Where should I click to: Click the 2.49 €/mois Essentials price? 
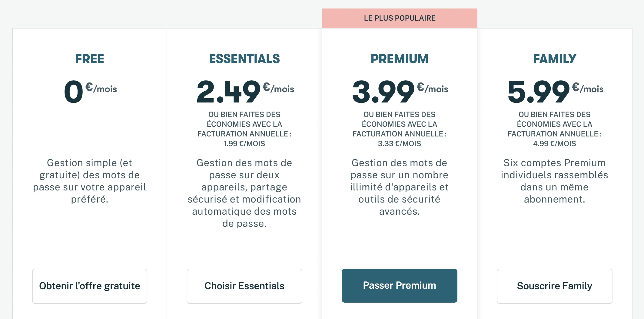(x=244, y=91)
